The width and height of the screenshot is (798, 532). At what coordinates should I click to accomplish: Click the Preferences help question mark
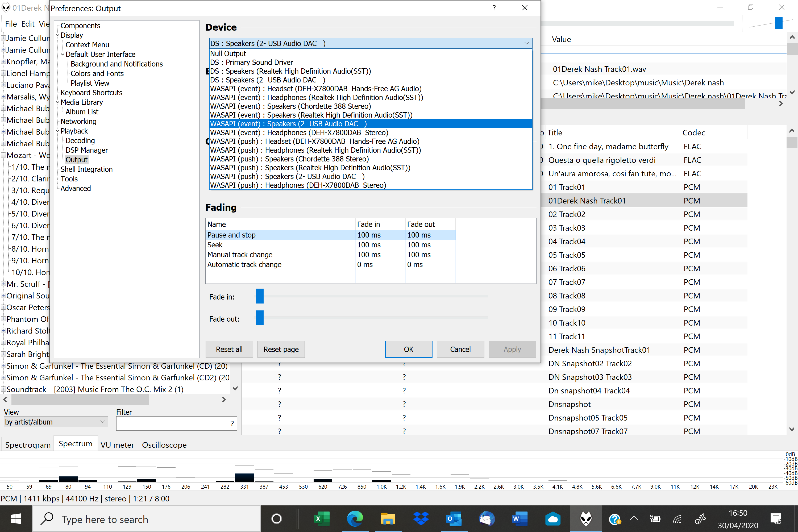[x=494, y=8]
